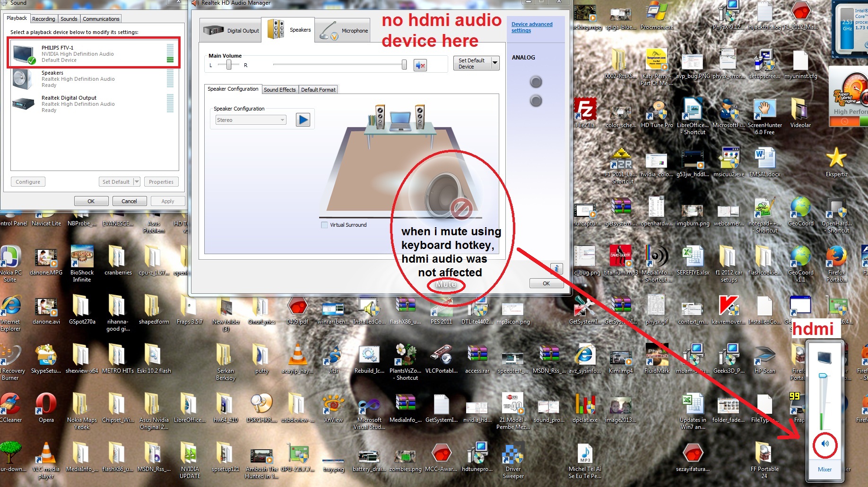The width and height of the screenshot is (868, 487).
Task: Open the 0409.pdf desktop file
Action: [297, 309]
